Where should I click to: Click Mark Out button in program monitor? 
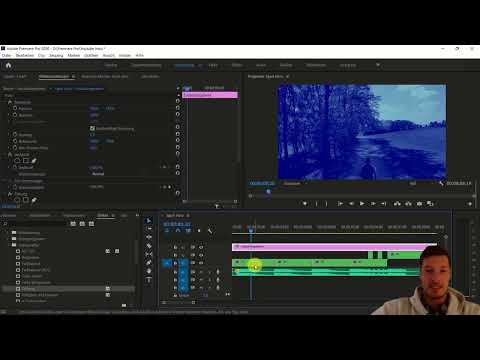[x=326, y=203]
